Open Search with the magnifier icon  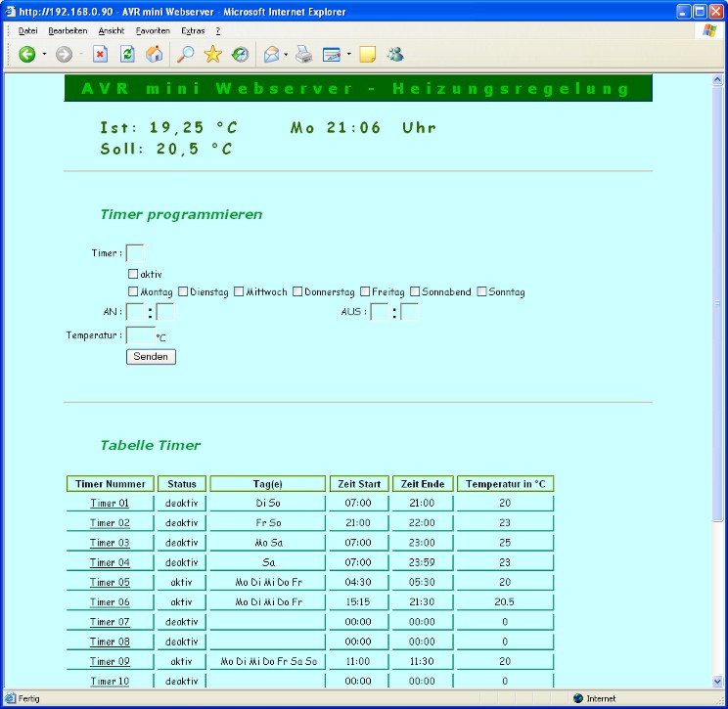pos(185,55)
